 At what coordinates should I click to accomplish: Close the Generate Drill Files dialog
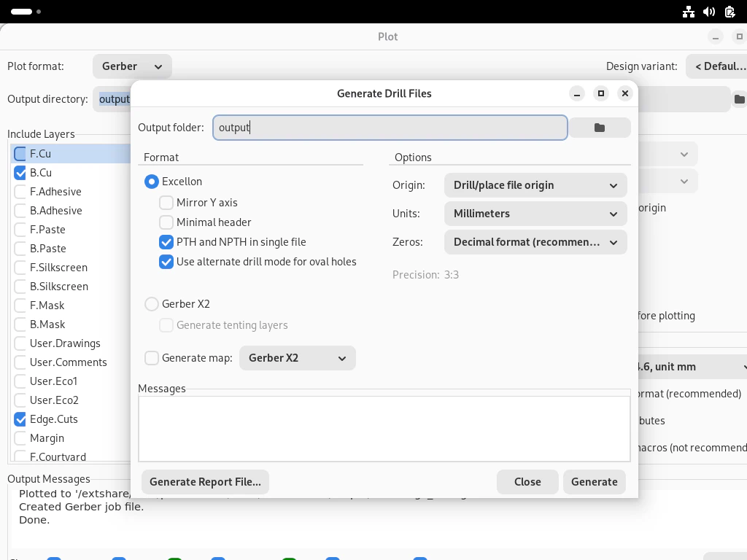click(625, 93)
